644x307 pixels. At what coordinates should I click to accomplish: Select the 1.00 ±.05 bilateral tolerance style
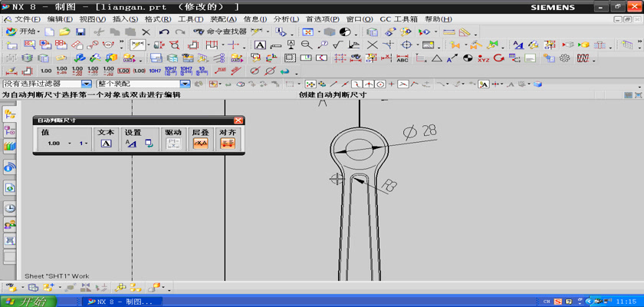pos(61,71)
